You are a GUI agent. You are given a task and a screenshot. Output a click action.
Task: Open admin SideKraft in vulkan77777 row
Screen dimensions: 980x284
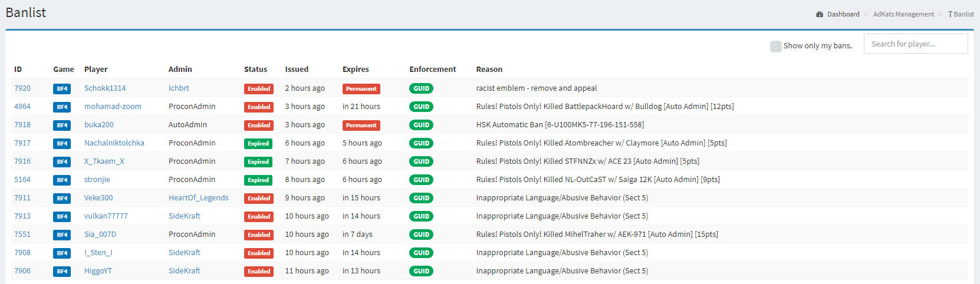click(185, 216)
